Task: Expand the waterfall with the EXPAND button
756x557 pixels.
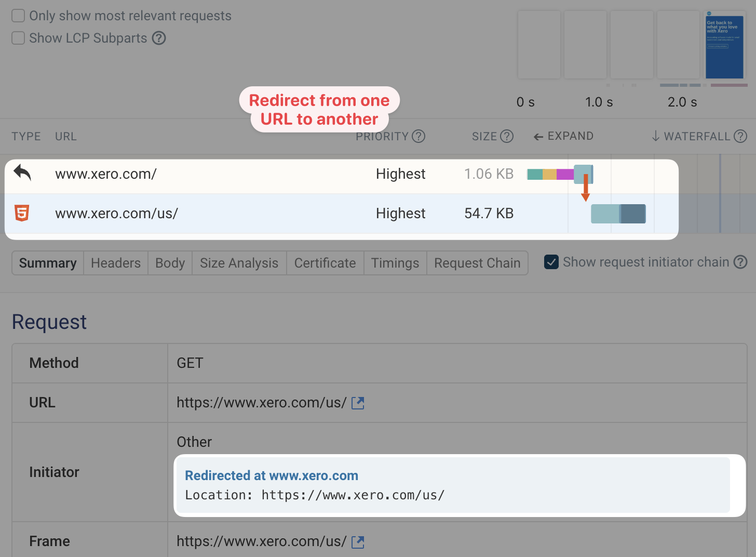Action: (563, 136)
